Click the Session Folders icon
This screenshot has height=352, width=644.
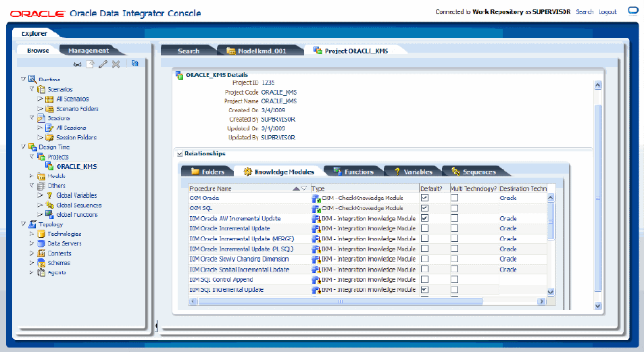pyautogui.click(x=50, y=138)
